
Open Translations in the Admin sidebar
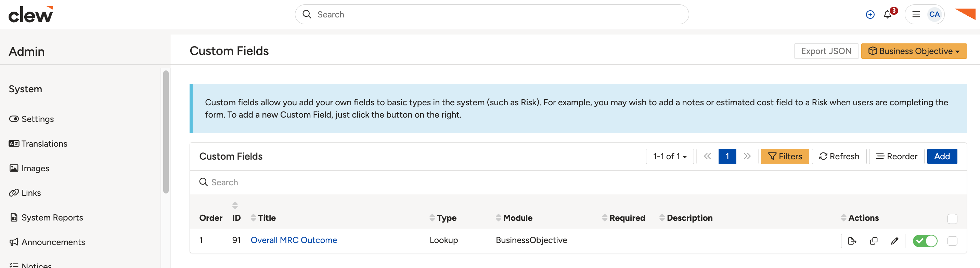point(38,144)
